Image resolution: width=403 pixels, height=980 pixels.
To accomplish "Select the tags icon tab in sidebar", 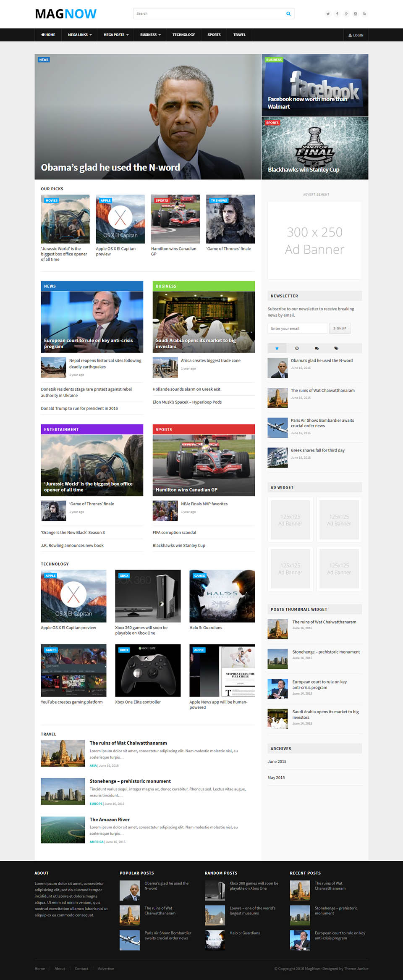I will pyautogui.click(x=336, y=348).
